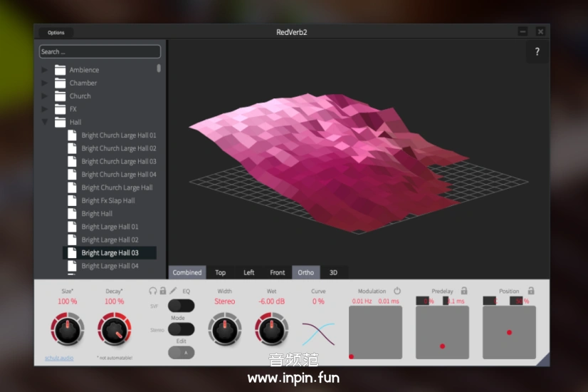Click the FX folder icon
588x392 pixels.
tap(60, 109)
